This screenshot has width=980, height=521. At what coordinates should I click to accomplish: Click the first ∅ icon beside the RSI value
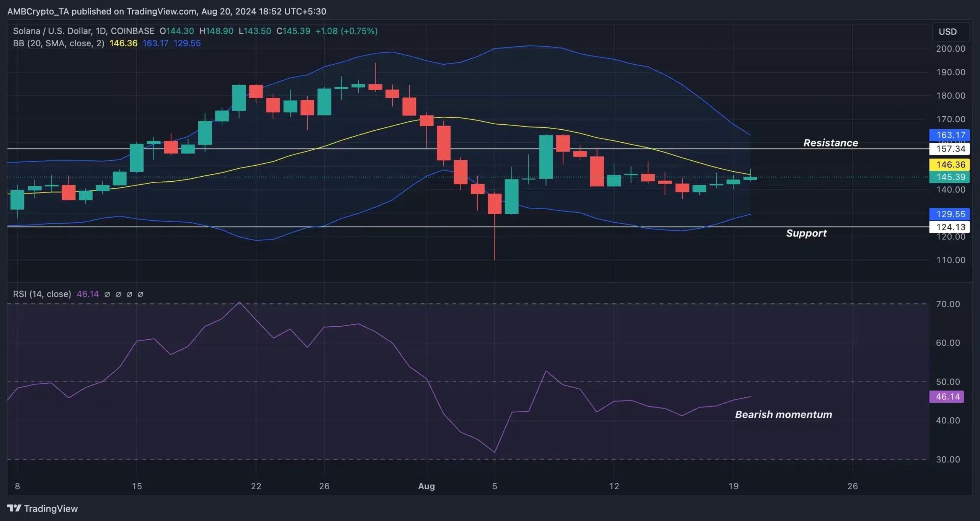(108, 294)
